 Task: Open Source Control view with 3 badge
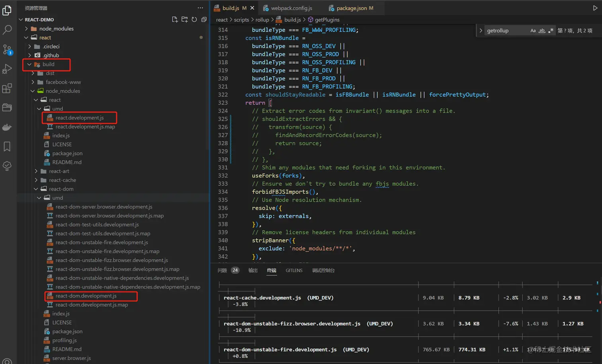coord(7,49)
